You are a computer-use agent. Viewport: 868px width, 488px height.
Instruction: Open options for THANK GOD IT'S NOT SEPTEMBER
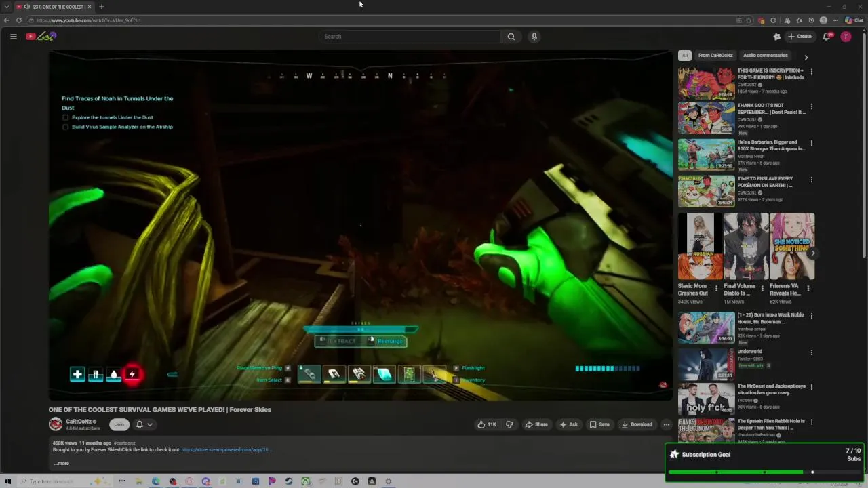click(x=812, y=106)
